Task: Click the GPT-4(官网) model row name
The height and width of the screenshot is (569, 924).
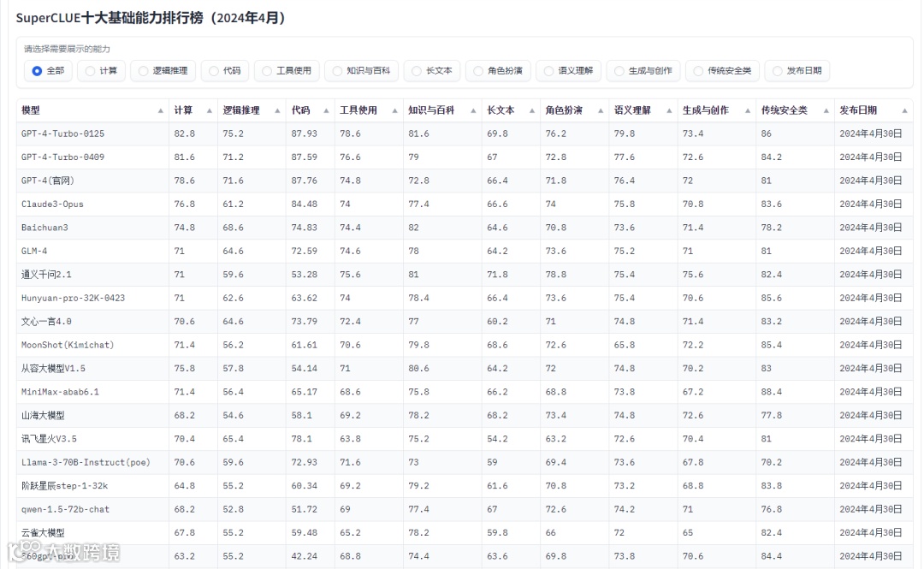Action: point(48,181)
